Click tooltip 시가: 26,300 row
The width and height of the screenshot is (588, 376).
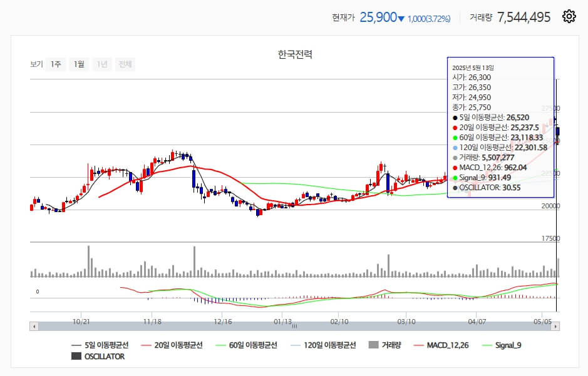pos(472,77)
